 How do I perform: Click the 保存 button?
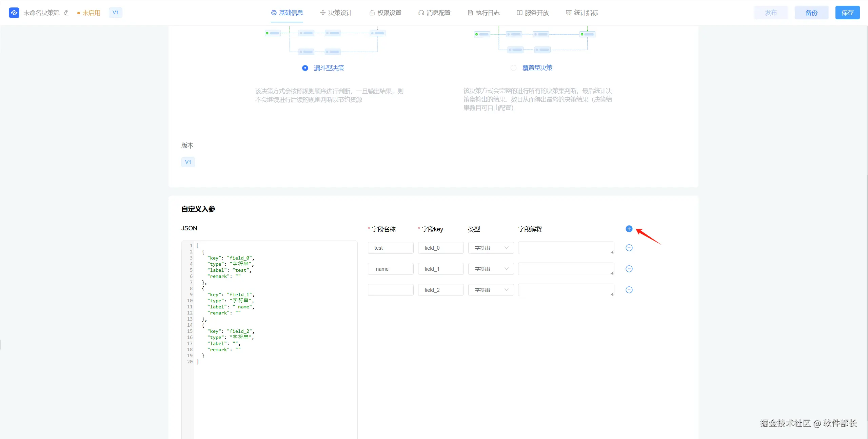(847, 13)
